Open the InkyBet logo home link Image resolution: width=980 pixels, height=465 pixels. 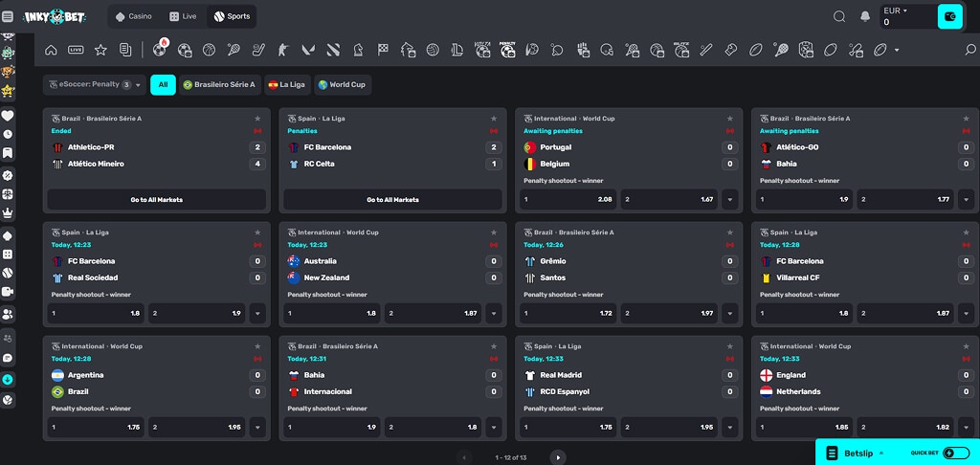pyautogui.click(x=55, y=16)
